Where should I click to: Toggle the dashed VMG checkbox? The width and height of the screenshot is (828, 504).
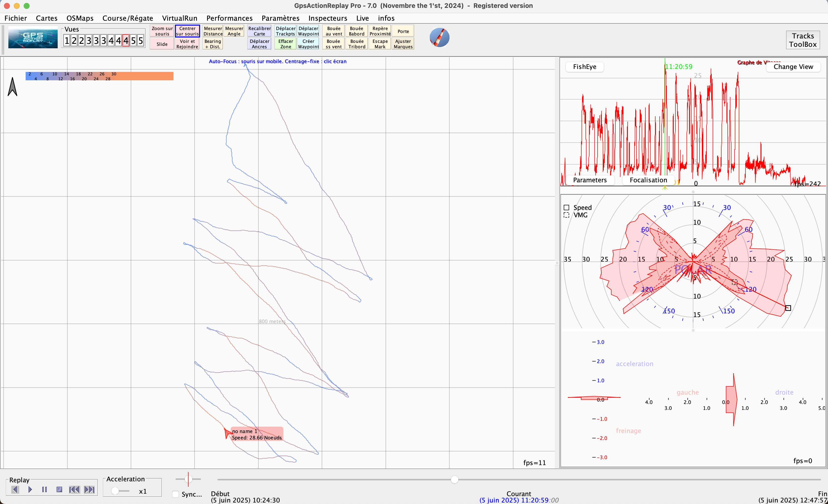[x=566, y=215]
